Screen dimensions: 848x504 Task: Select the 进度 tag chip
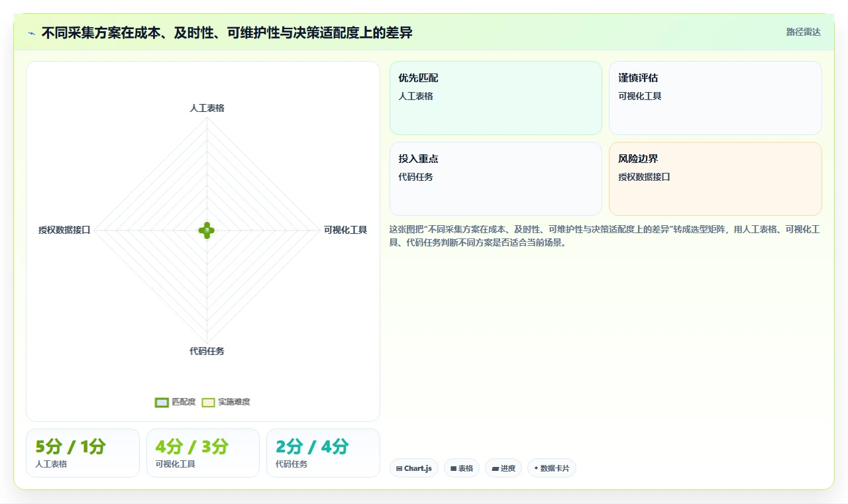pos(503,468)
